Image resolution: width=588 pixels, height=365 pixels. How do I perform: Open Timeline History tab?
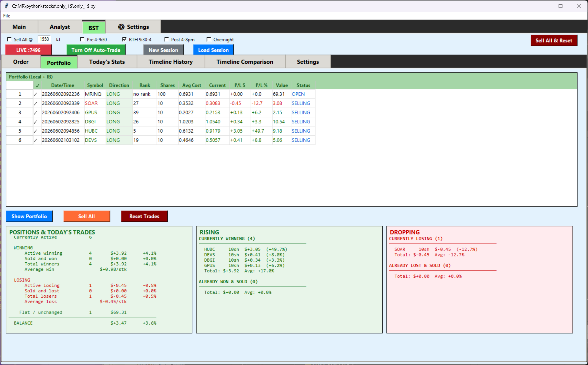171,62
